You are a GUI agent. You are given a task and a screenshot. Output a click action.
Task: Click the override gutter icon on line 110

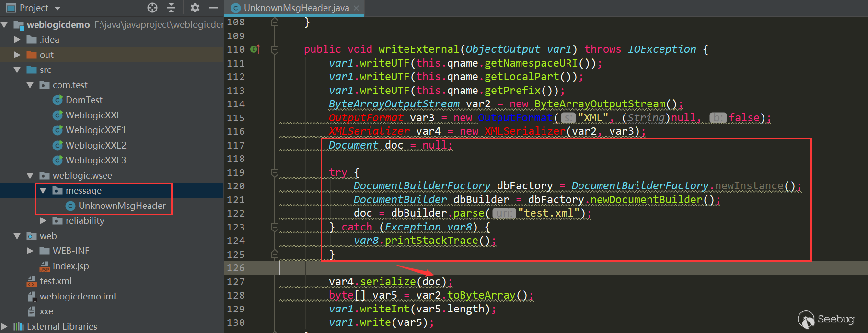point(255,49)
